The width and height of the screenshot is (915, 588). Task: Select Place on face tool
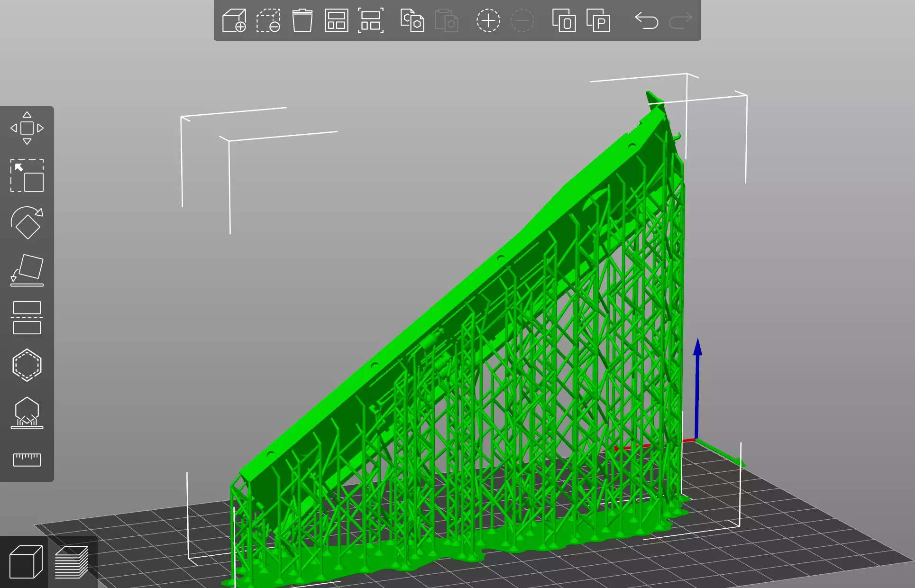[x=27, y=270]
